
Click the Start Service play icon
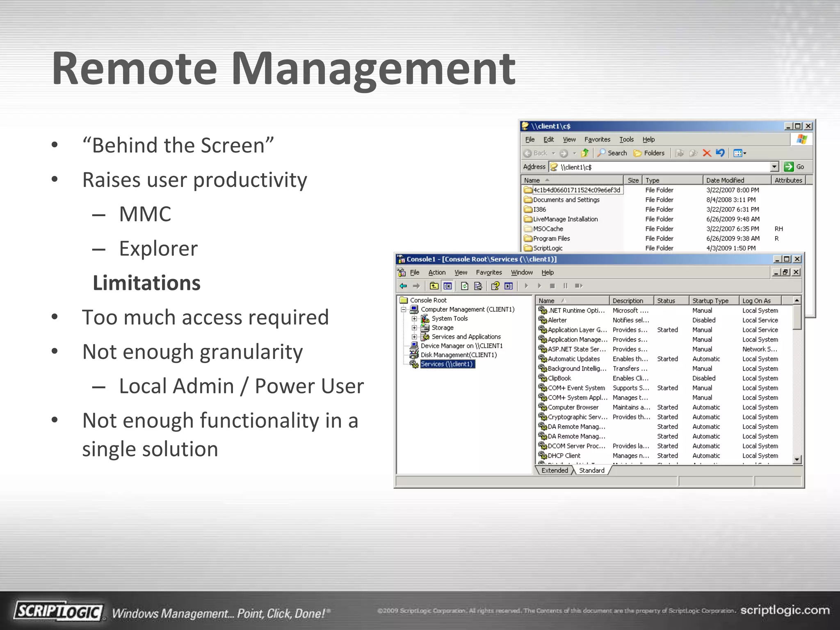[x=526, y=286]
